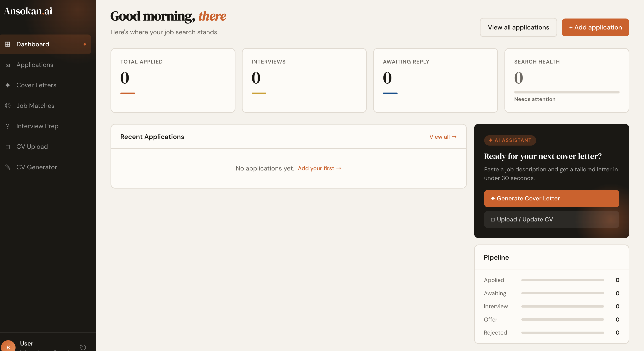
Task: Click the Applications envelope icon
Action: (8, 65)
